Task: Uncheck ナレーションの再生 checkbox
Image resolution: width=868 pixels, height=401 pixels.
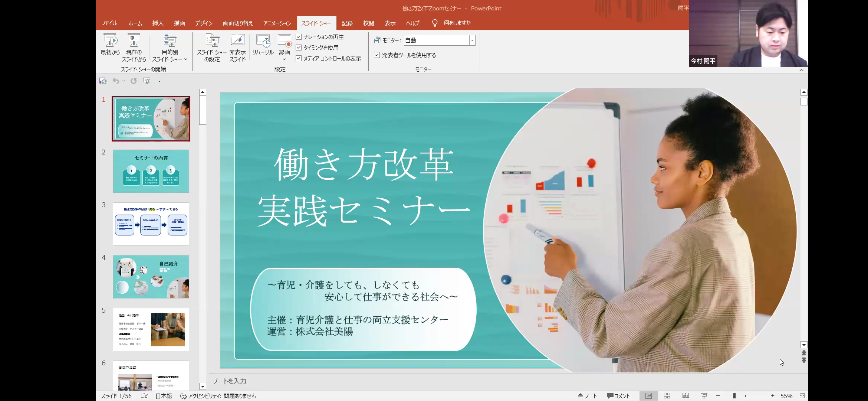Action: pyautogui.click(x=299, y=37)
